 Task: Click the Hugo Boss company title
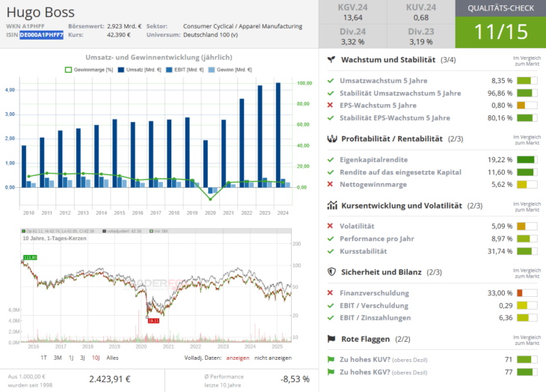tap(40, 12)
